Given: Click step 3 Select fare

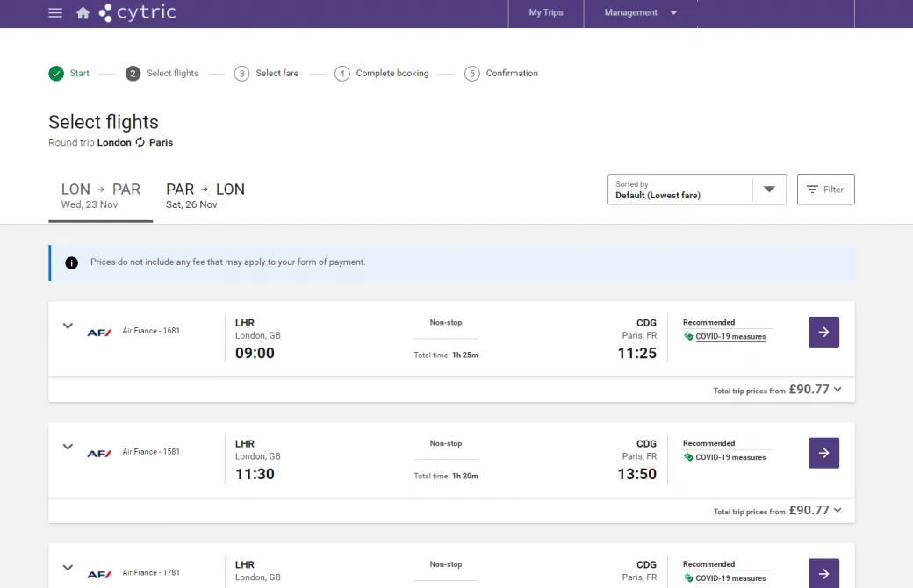Looking at the screenshot, I should point(266,74).
